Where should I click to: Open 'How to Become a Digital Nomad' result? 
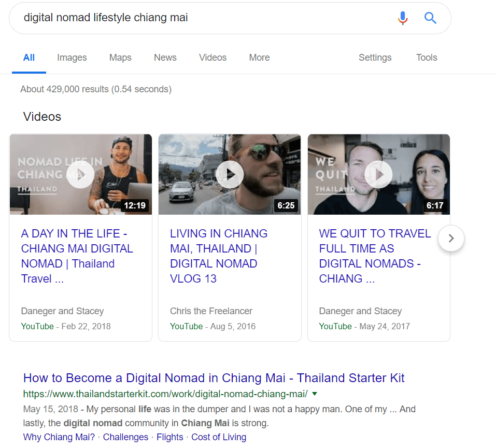click(214, 377)
